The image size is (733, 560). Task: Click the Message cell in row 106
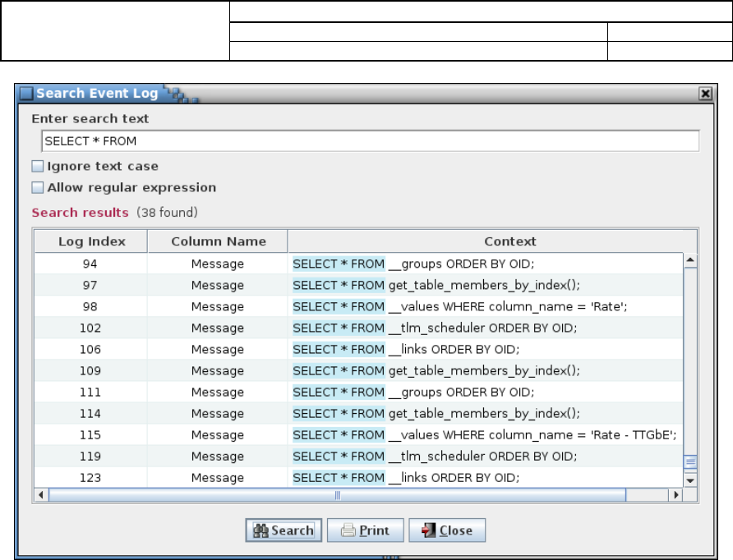pyautogui.click(x=218, y=350)
